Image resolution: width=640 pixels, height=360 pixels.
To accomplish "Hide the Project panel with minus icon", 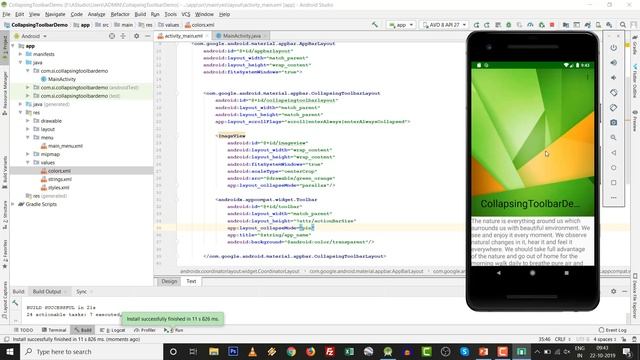I will [x=148, y=36].
